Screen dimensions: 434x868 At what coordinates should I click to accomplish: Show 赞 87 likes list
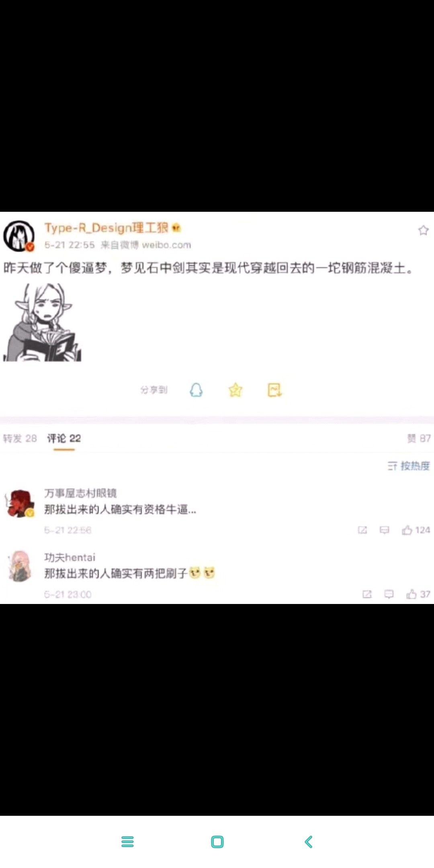[419, 438]
